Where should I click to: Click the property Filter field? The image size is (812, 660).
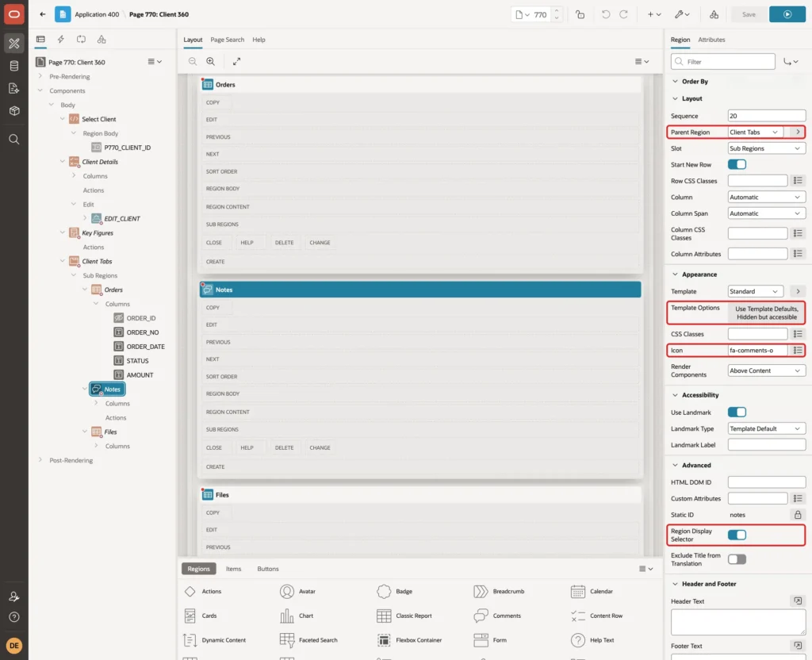723,62
